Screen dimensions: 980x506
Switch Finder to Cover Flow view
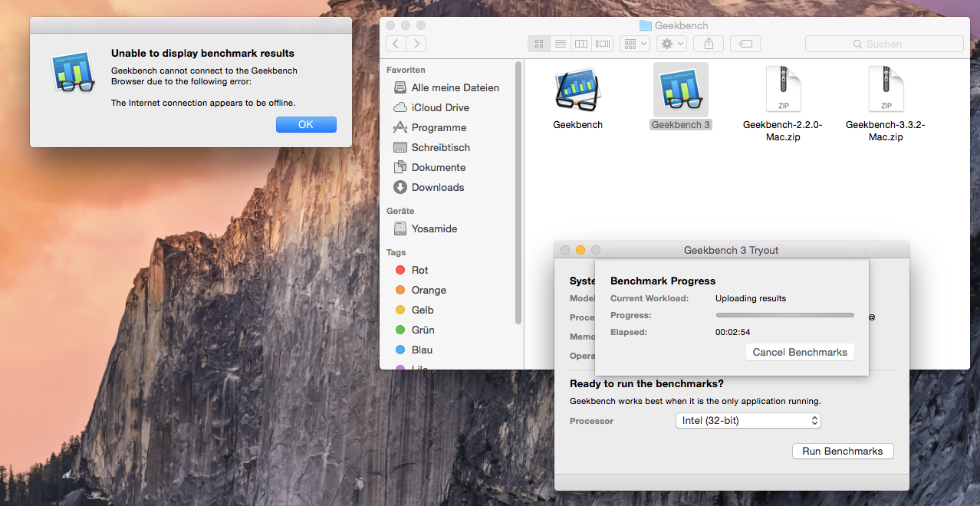click(x=603, y=44)
